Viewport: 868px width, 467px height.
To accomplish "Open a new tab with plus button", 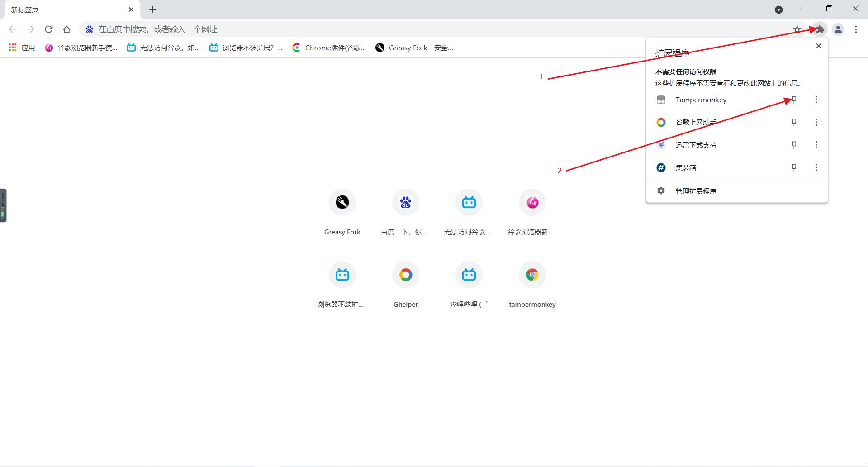I will 152,10.
